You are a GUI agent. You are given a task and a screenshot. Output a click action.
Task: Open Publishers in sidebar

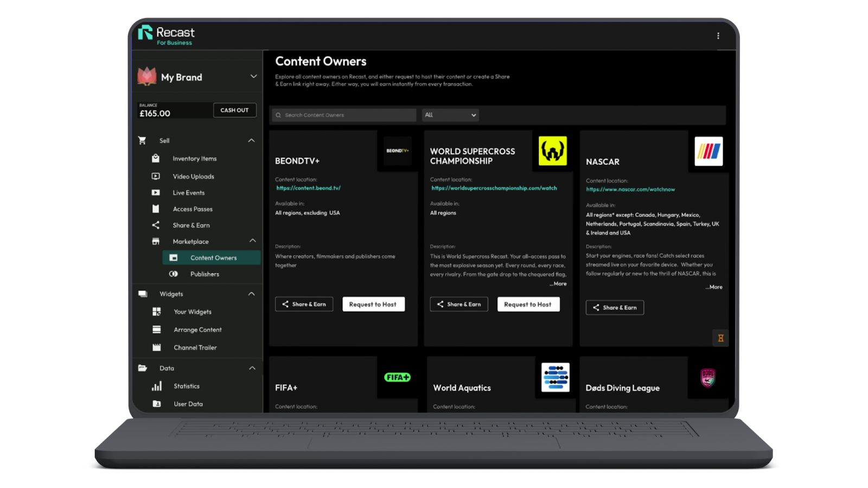coord(205,274)
